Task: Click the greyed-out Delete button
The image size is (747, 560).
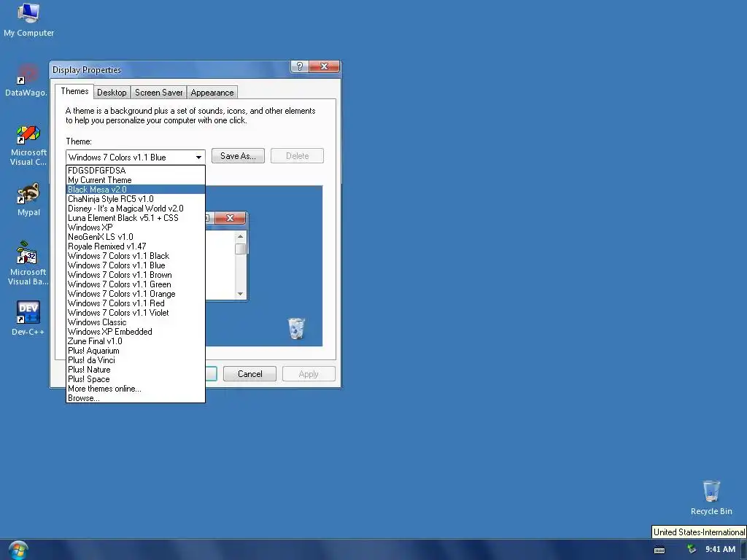Action: tap(298, 156)
